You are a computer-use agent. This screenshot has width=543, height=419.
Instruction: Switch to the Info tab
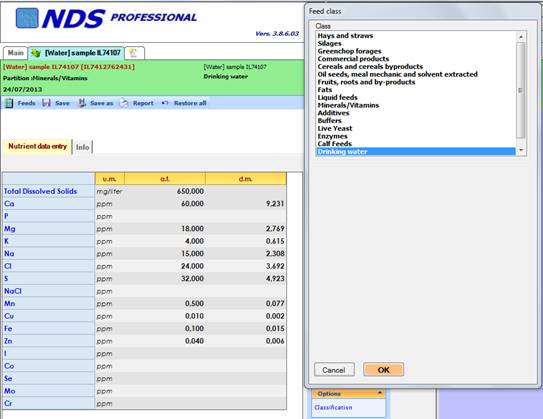[x=82, y=147]
